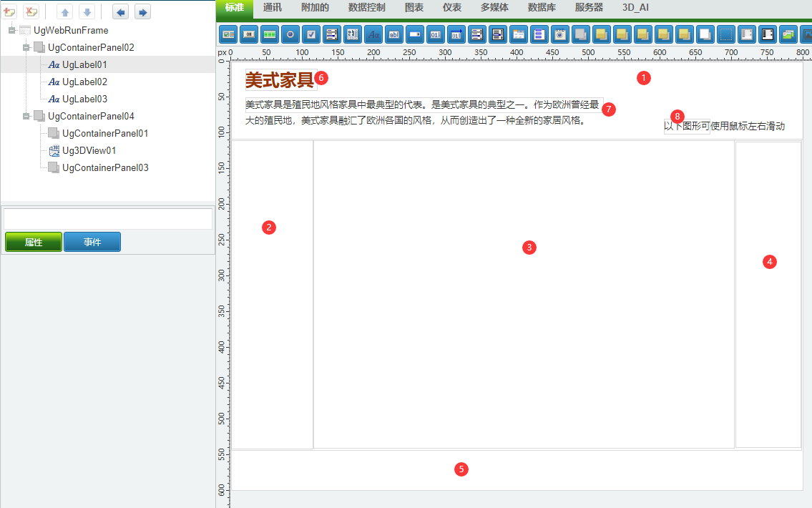Collapse the UgWebRunFrame tree node
The image size is (812, 508).
pos(12,30)
